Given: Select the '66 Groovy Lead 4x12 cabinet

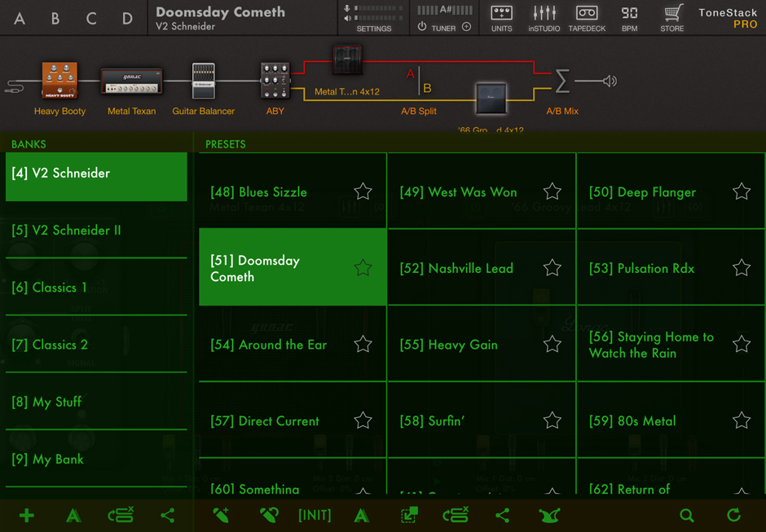Looking at the screenshot, I should click(491, 99).
